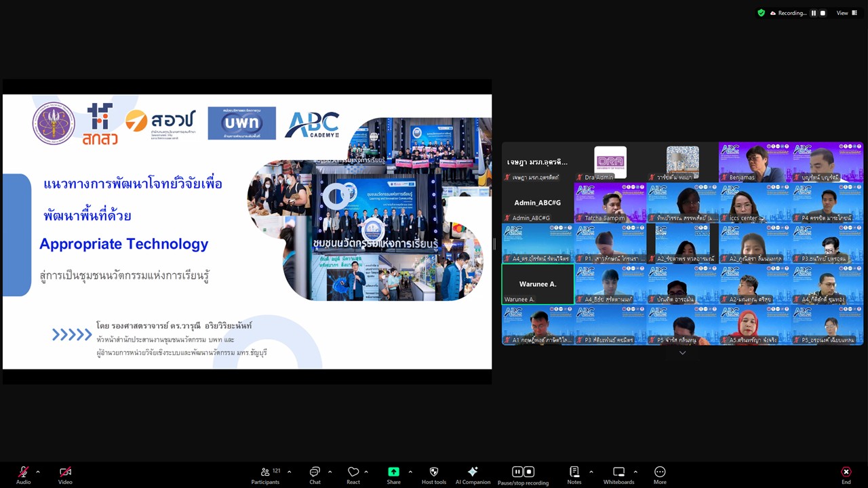Open the Participants panel
Screen dimensions: 868x488
tap(265, 475)
